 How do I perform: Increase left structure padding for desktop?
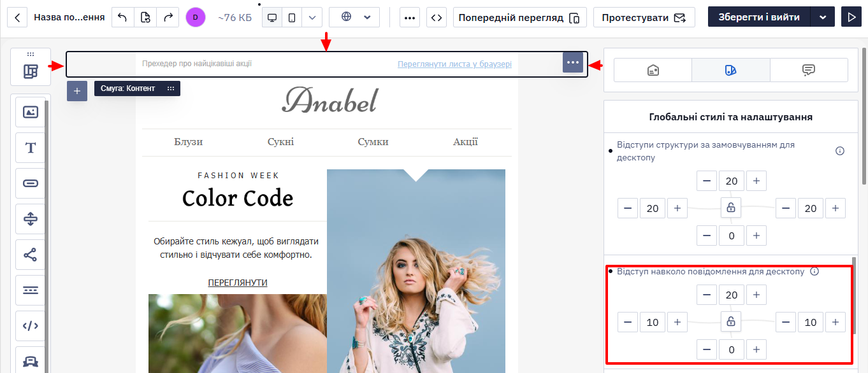tap(677, 208)
